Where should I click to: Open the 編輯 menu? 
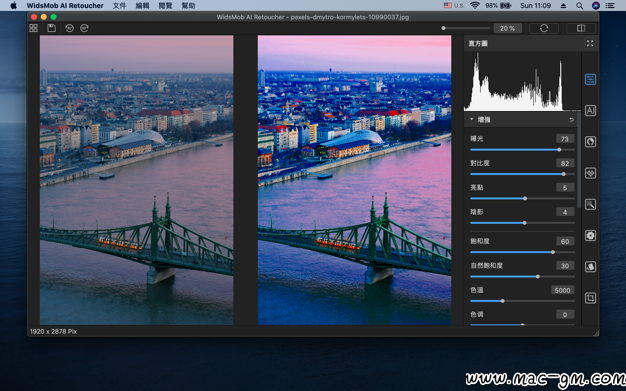click(x=142, y=6)
